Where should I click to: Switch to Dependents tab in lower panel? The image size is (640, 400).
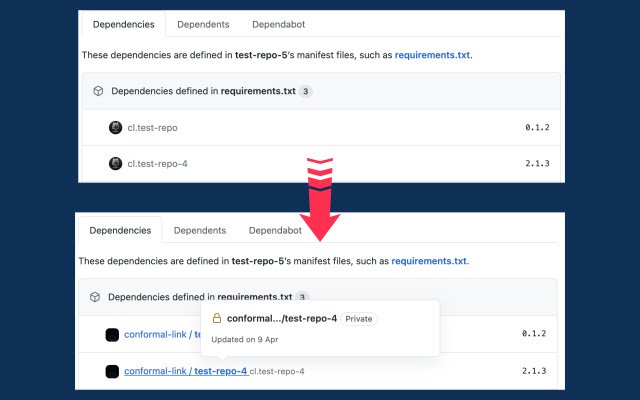(200, 230)
